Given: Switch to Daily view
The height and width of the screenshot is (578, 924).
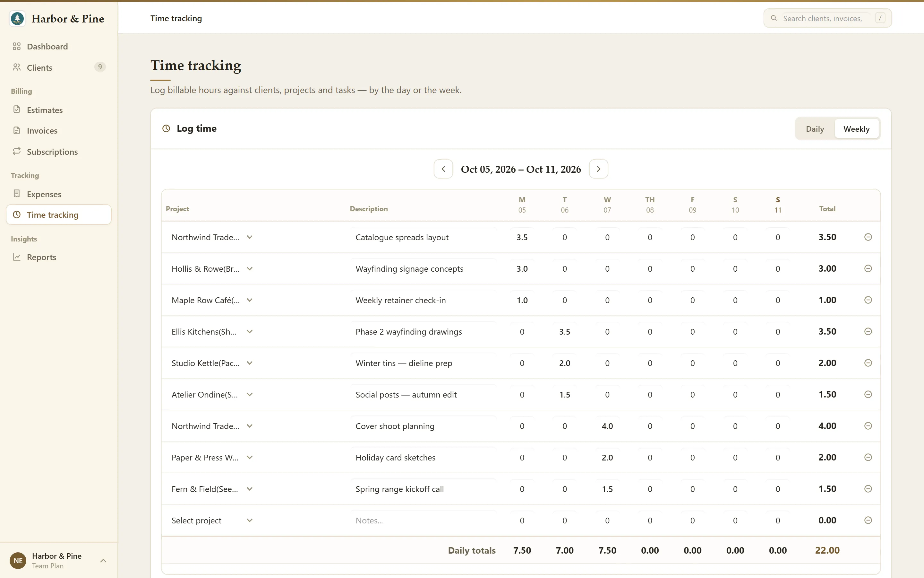Looking at the screenshot, I should point(815,129).
